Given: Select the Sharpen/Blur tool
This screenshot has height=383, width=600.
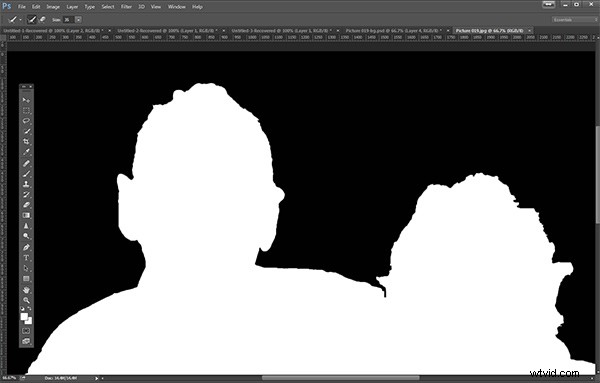Looking at the screenshot, I should (26, 226).
